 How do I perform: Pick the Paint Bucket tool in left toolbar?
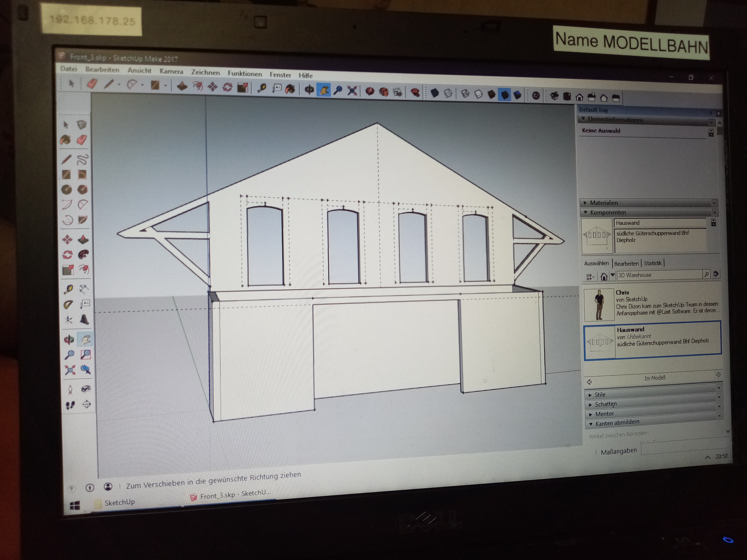click(x=66, y=140)
